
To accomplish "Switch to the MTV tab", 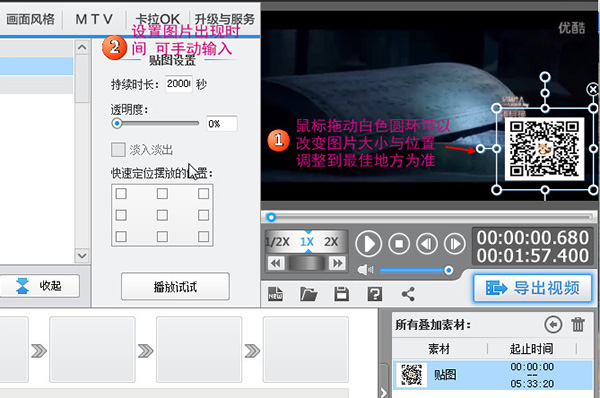I will pos(94,19).
